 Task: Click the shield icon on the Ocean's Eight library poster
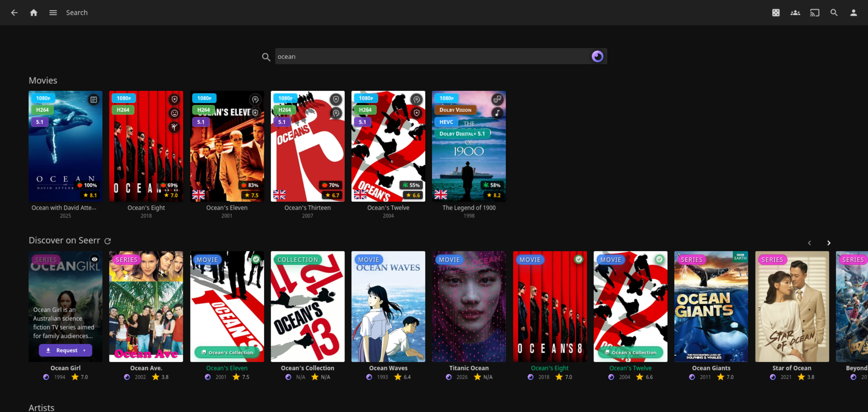[x=174, y=99]
